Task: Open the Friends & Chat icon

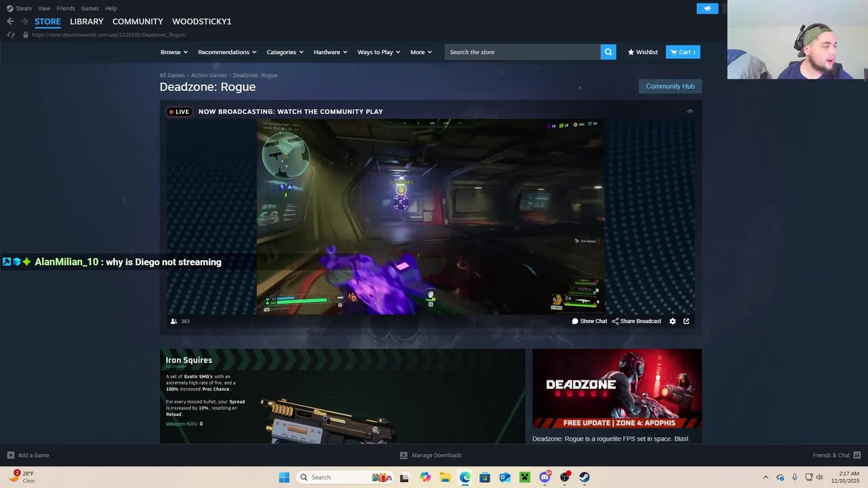Action: pos(857,455)
